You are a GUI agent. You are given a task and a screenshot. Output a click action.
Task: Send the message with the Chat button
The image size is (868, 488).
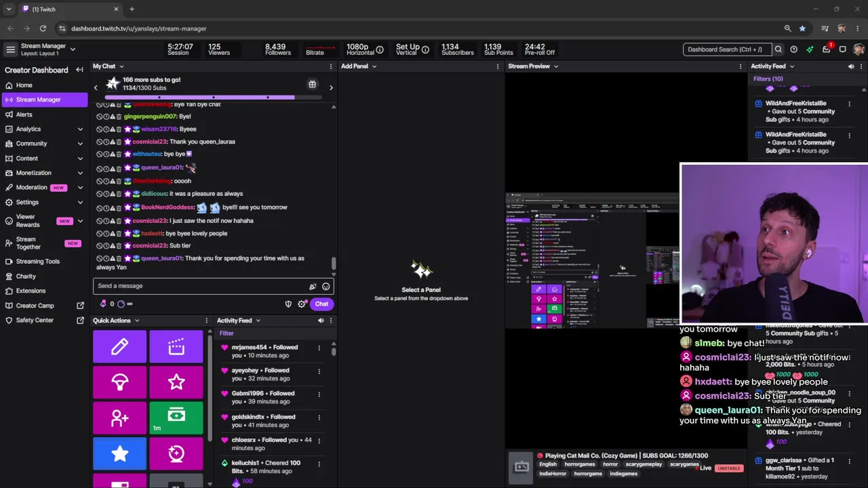[321, 304]
